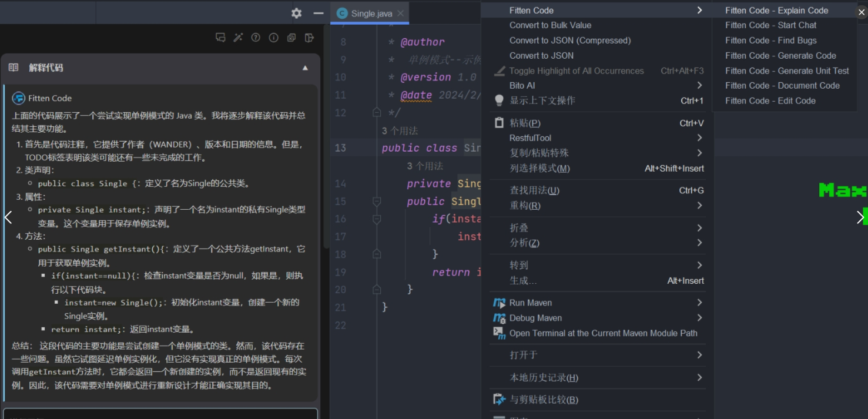Open a new chat in Fitten Code panel
Viewport: 868px width, 419px height.
coord(220,38)
